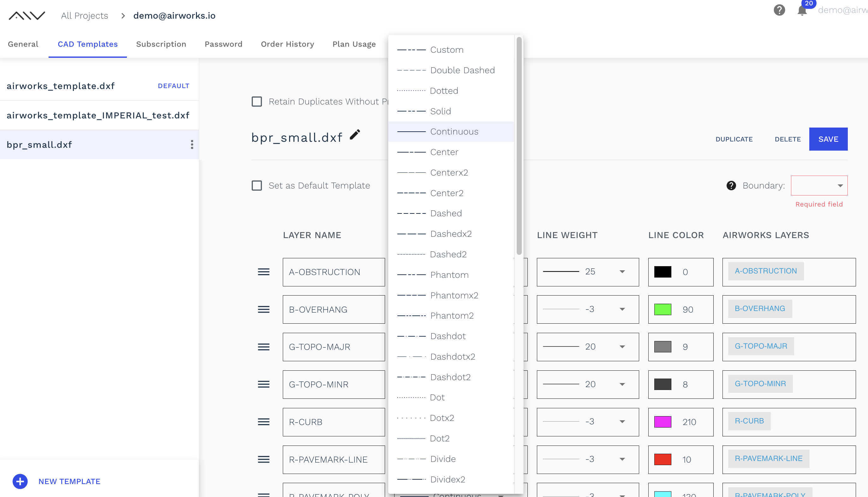
Task: Select Centerx2 line type
Action: coord(451,172)
